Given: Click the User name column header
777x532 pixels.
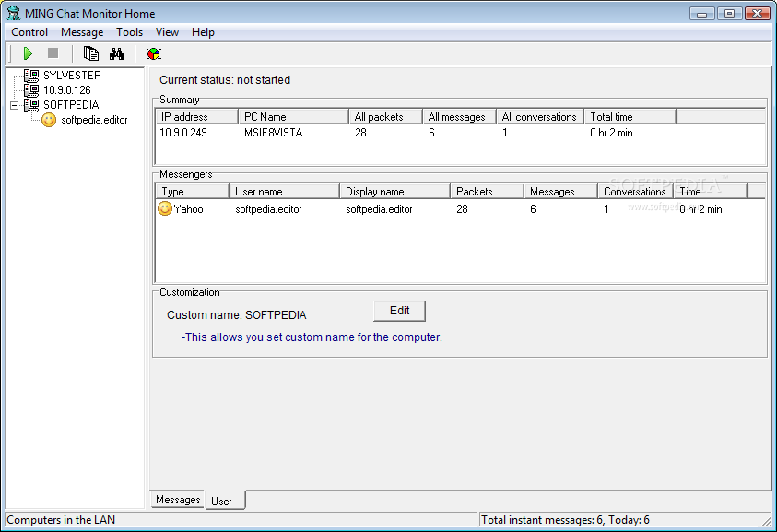Looking at the screenshot, I should pos(285,192).
